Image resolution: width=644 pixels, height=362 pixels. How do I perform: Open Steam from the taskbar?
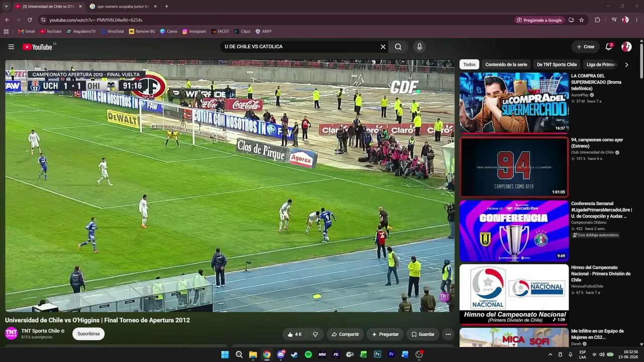(x=294, y=354)
